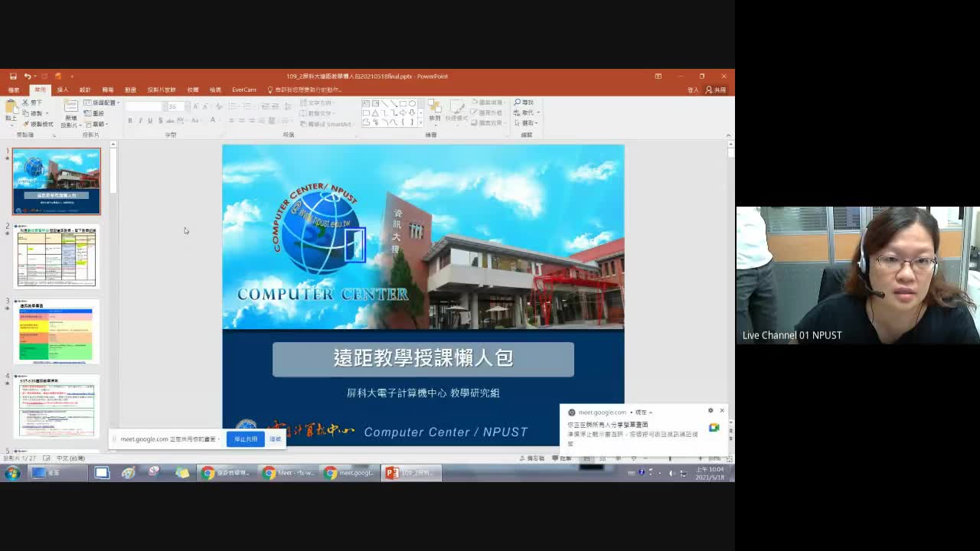Expand the 版面配置 layout dropdown

[101, 103]
